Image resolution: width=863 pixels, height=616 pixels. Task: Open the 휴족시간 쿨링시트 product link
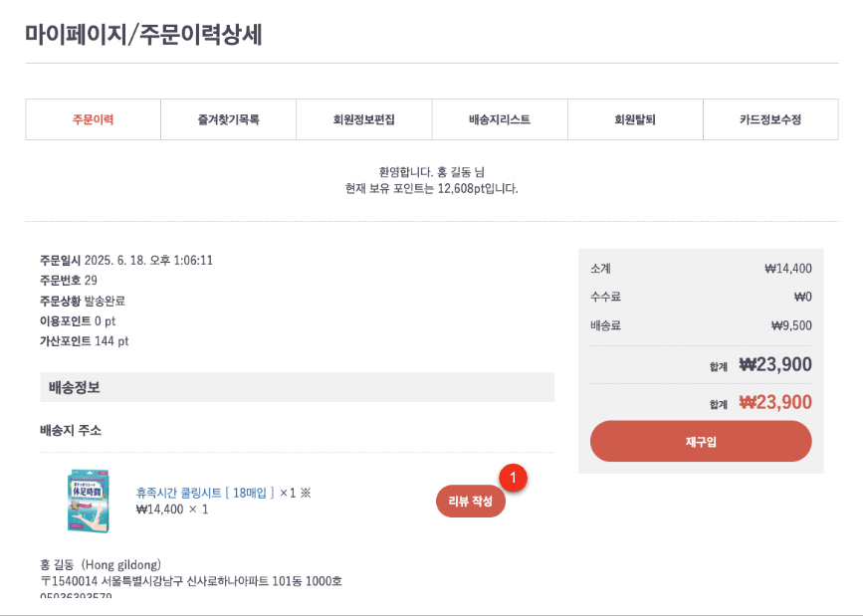click(205, 493)
